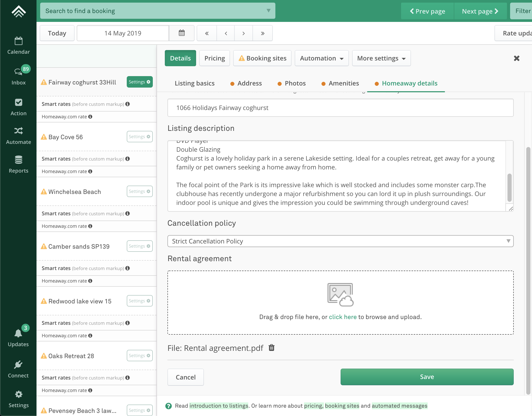Click the listing description scrollbar thumb

point(510,188)
